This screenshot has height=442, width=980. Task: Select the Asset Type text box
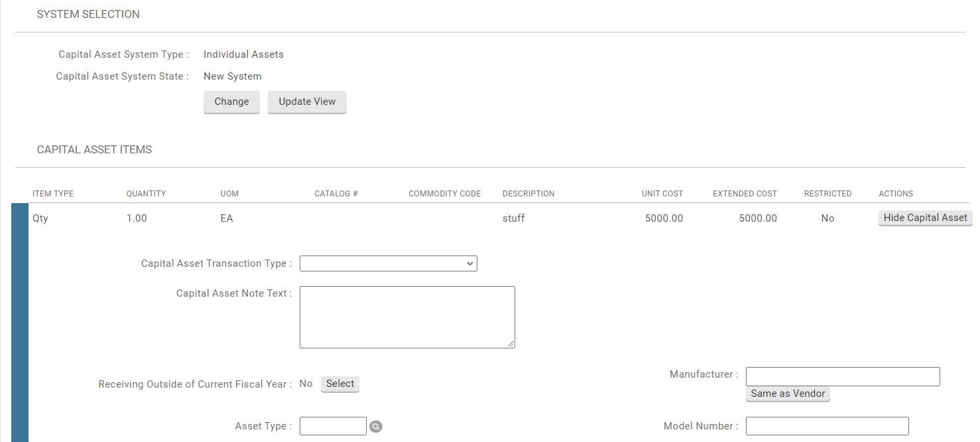(x=333, y=426)
